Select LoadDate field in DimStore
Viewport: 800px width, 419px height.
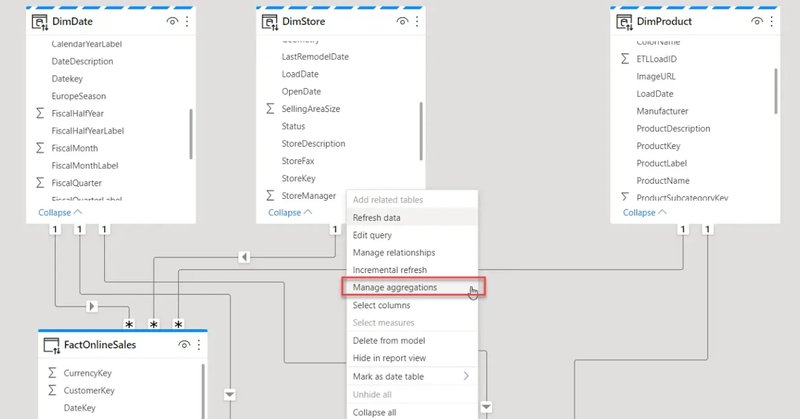pyautogui.click(x=300, y=74)
